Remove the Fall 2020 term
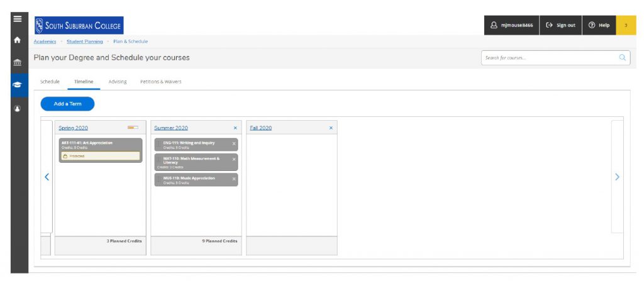 tap(331, 128)
